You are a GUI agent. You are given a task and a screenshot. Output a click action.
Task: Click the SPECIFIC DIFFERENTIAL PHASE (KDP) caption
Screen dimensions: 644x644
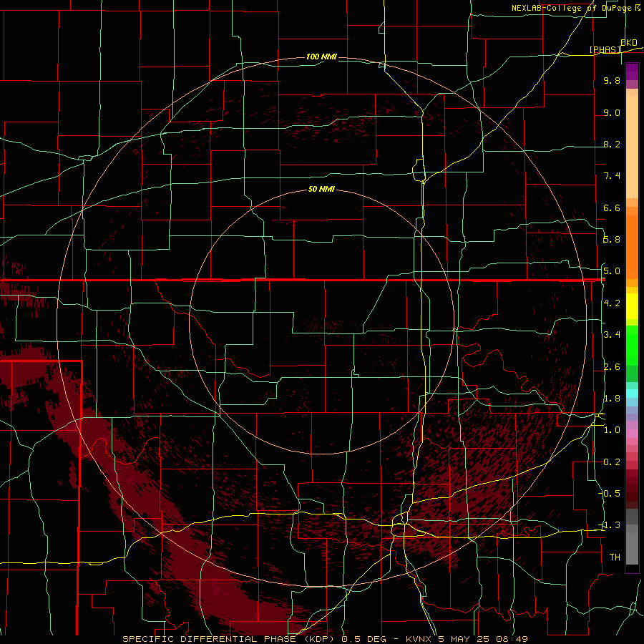coord(228,639)
